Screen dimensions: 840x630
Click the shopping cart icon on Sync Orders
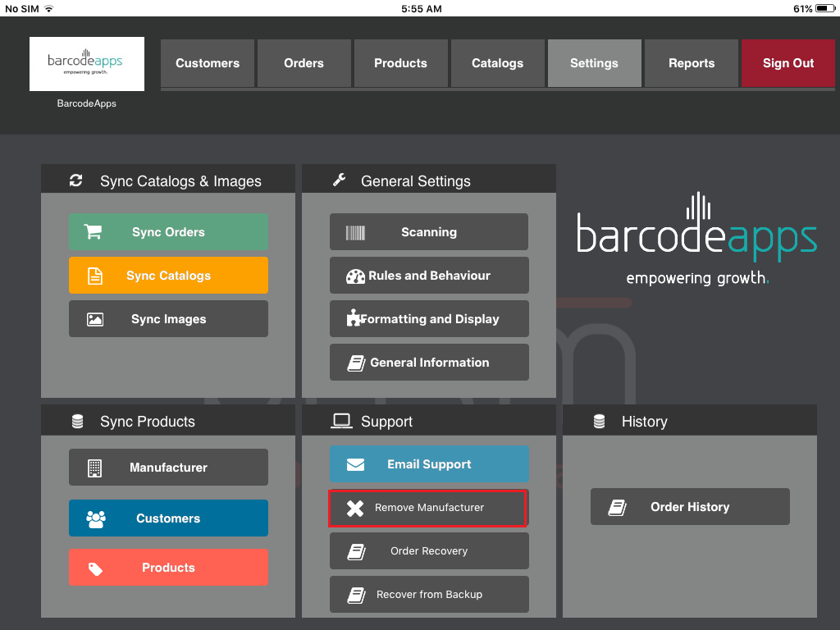(93, 232)
